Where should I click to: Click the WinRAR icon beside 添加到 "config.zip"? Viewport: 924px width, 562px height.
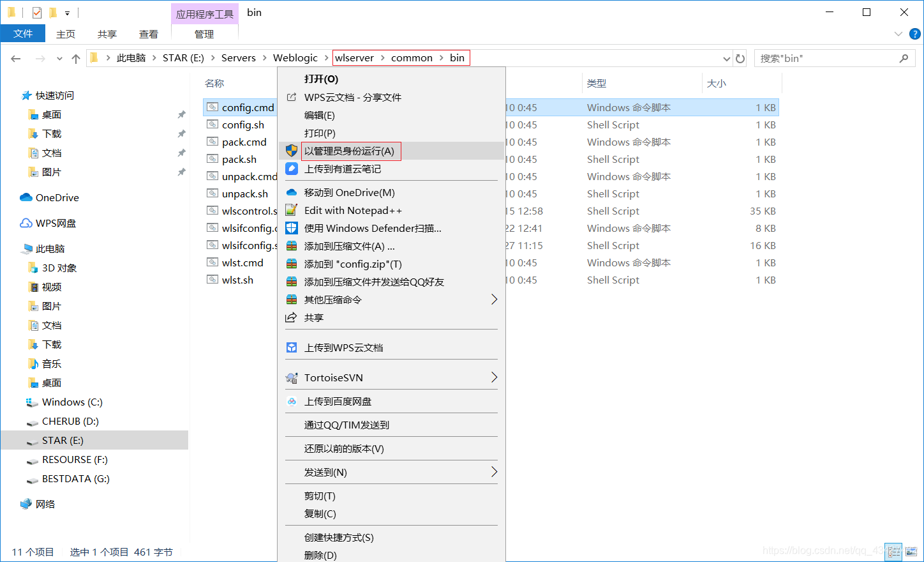click(292, 264)
